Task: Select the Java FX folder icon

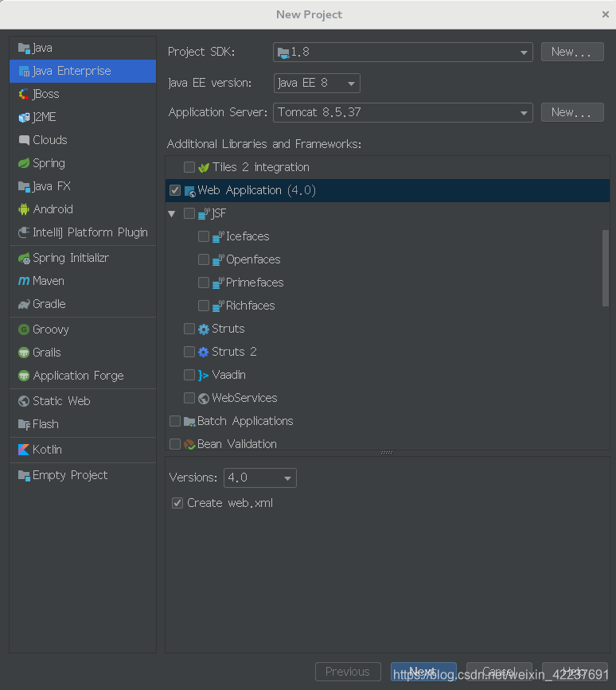Action: [x=24, y=186]
